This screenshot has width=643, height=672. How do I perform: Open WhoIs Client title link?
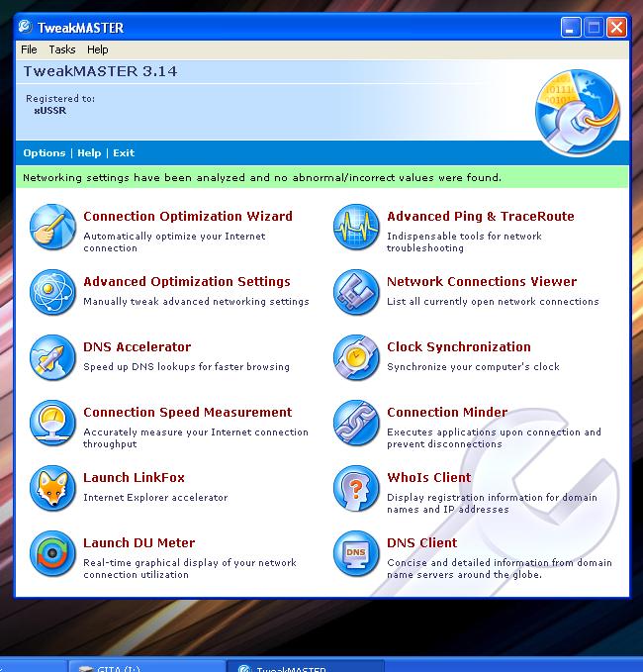(428, 477)
